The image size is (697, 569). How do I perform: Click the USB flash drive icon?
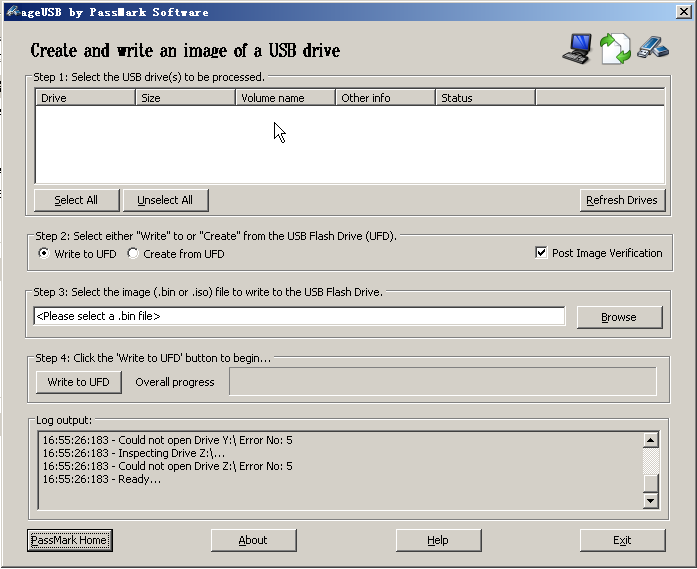[x=653, y=47]
